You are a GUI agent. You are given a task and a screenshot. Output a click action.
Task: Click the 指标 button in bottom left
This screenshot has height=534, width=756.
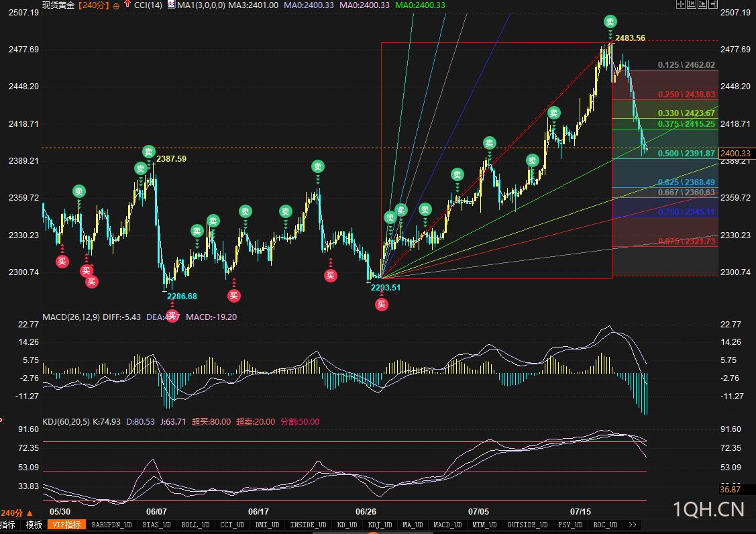[x=8, y=525]
